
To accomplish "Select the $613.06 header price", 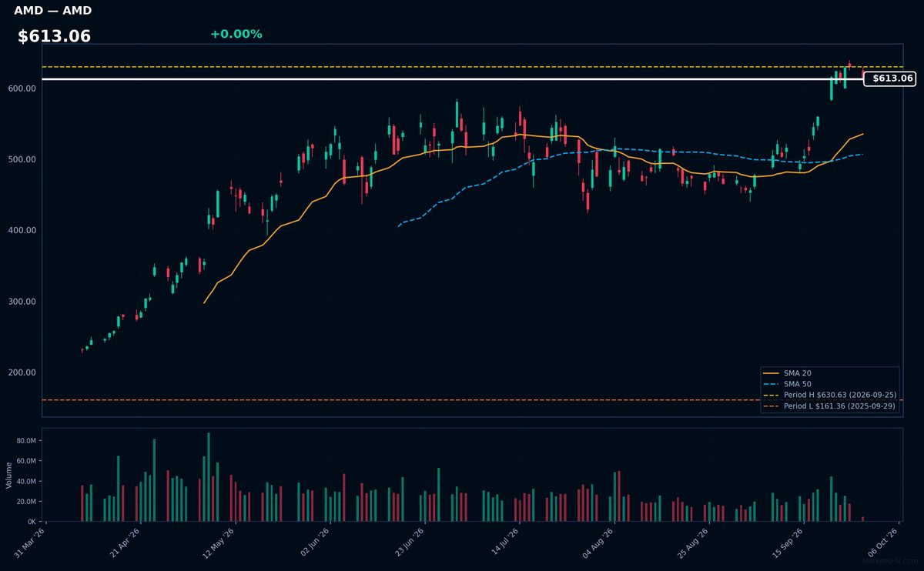I will click(x=54, y=36).
